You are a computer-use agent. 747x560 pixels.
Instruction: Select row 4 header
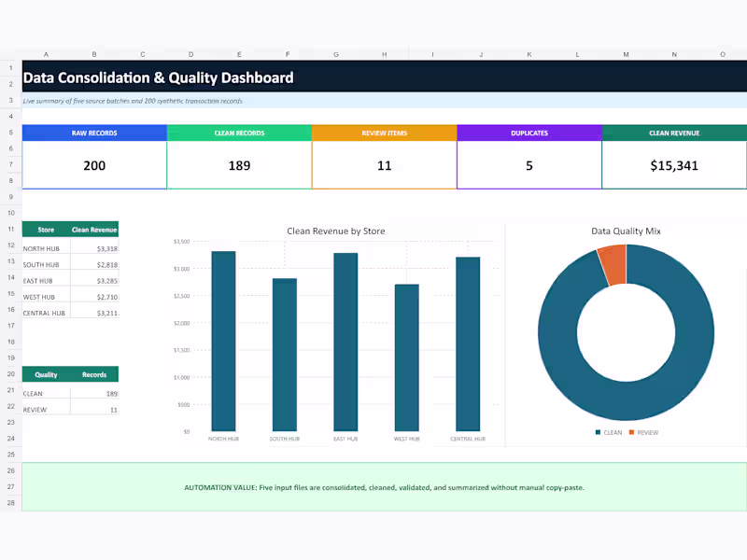tap(11, 116)
